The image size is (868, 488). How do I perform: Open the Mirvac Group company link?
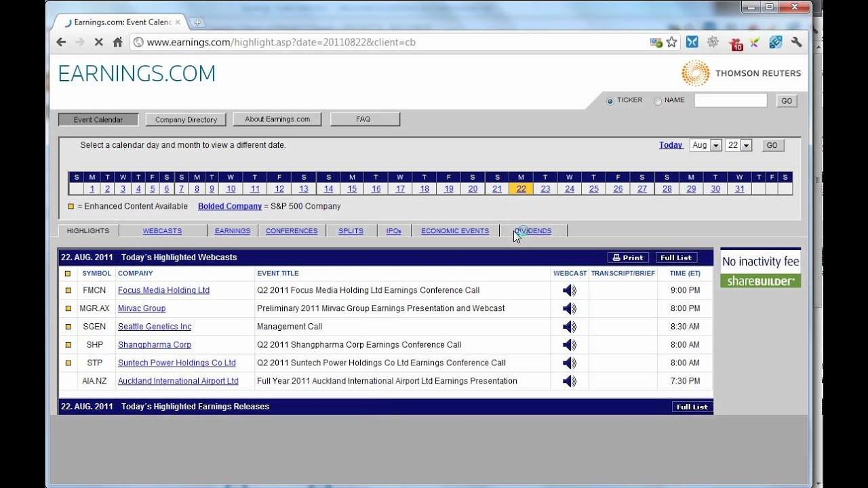142,308
